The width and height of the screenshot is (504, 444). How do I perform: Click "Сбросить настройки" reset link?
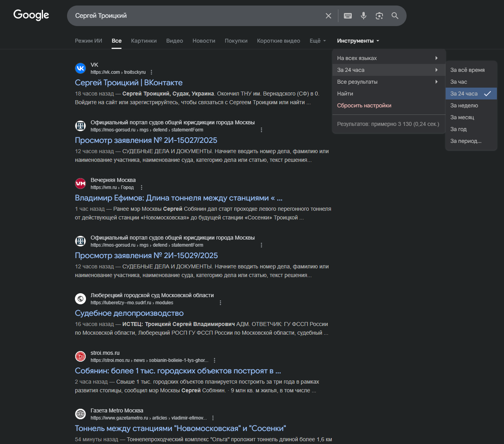tap(364, 105)
